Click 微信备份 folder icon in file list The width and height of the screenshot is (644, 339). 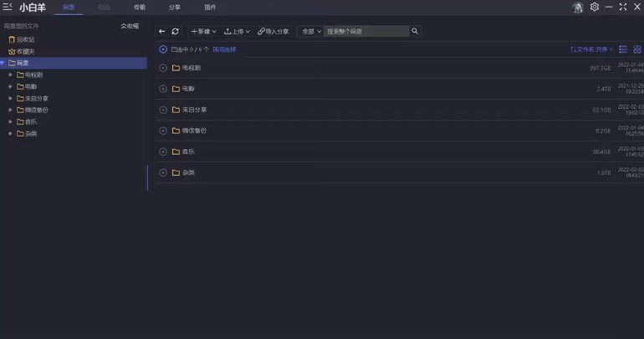[x=176, y=131]
